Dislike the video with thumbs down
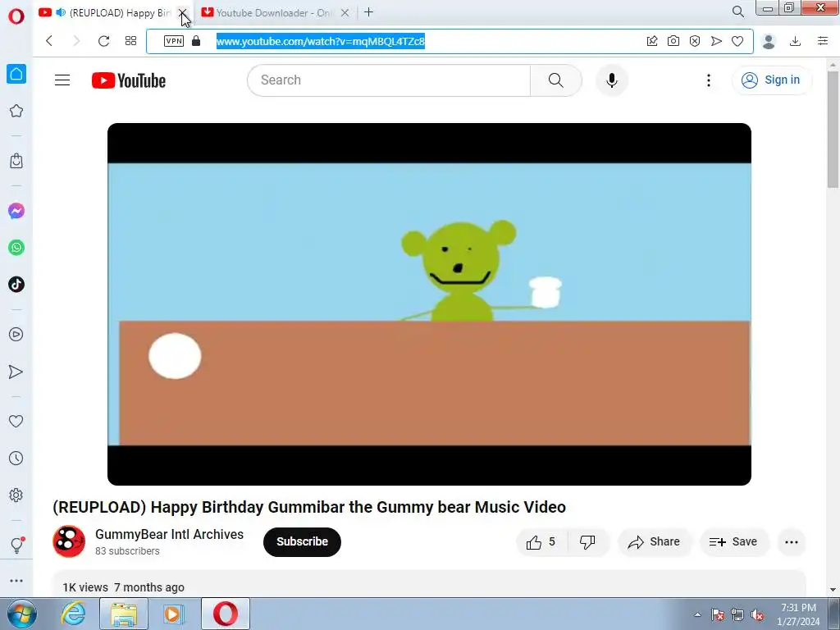The width and height of the screenshot is (840, 630). [587, 542]
